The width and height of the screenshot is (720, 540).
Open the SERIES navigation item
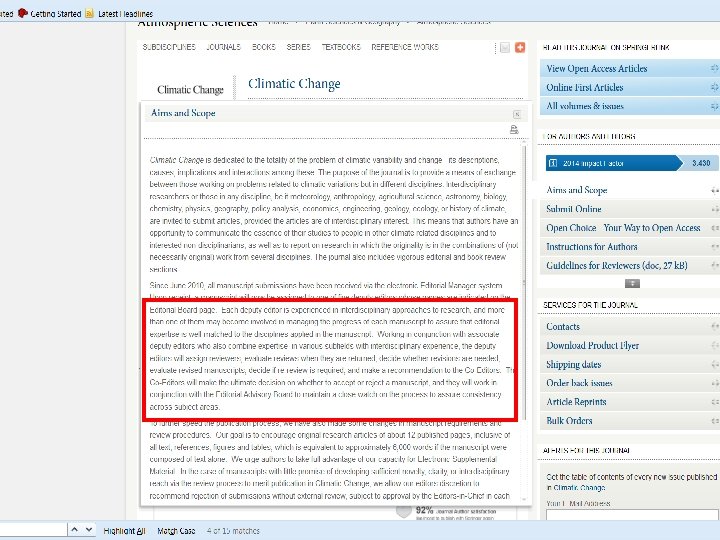(298, 47)
